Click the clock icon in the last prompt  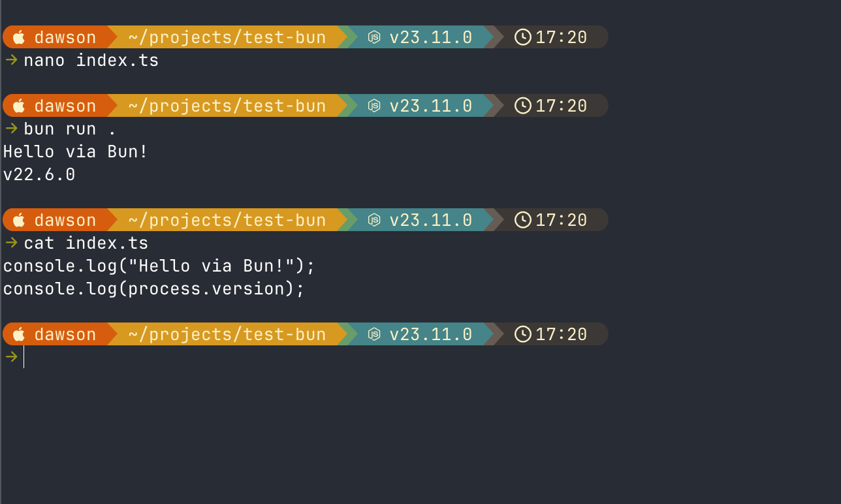[x=523, y=334]
